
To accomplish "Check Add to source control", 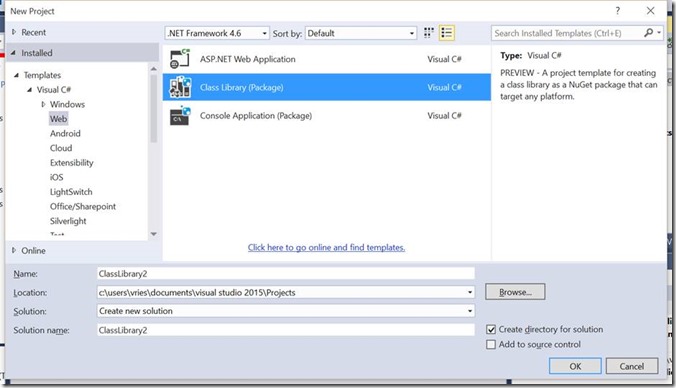I will tap(491, 344).
